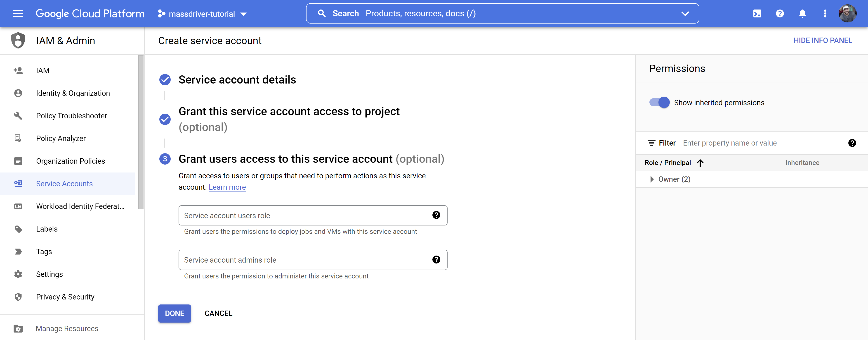Viewport: 868px width, 340px height.
Task: Open the massdriver-tutorial project selector
Action: 202,14
